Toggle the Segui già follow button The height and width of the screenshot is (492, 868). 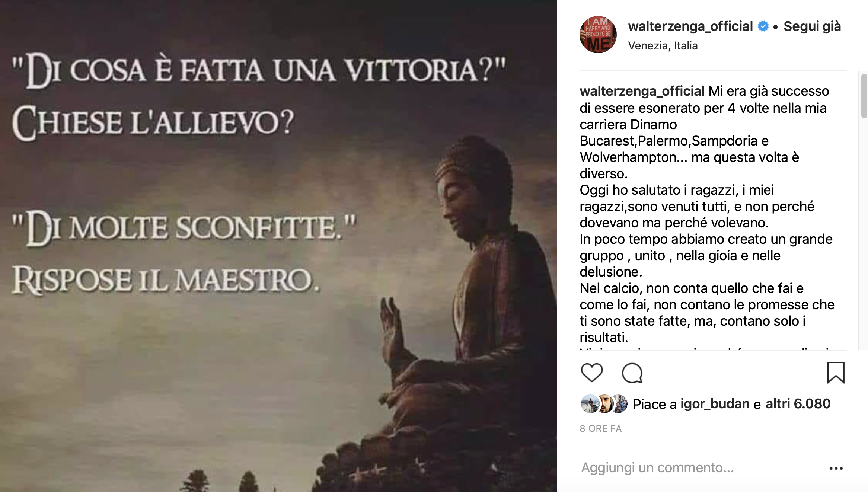coord(812,26)
